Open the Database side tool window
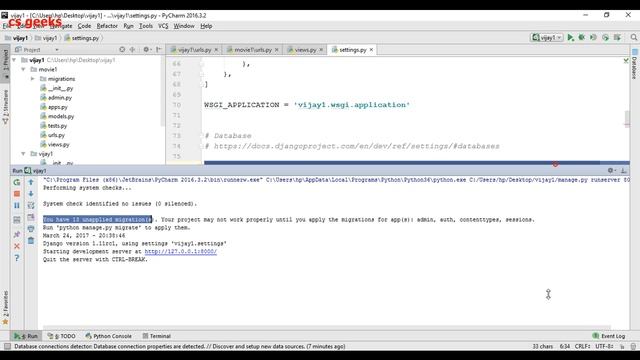Image resolution: width=640 pixels, height=360 pixels. click(x=635, y=64)
